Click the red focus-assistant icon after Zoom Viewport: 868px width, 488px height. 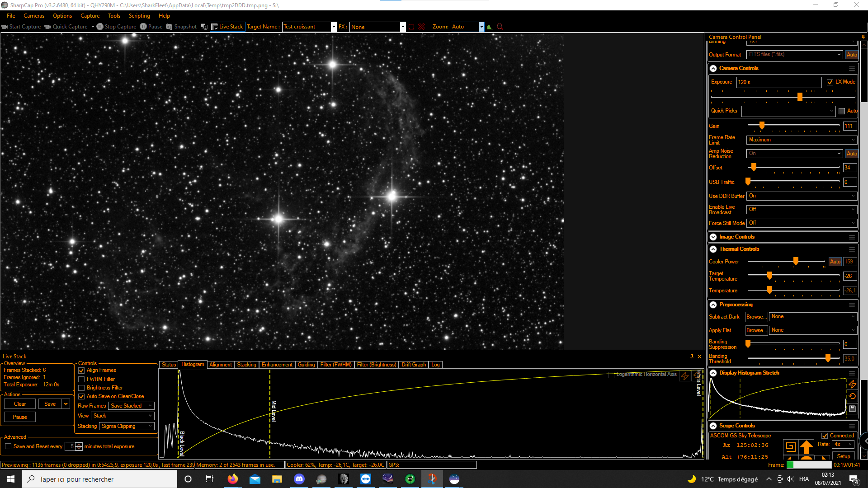click(x=500, y=27)
